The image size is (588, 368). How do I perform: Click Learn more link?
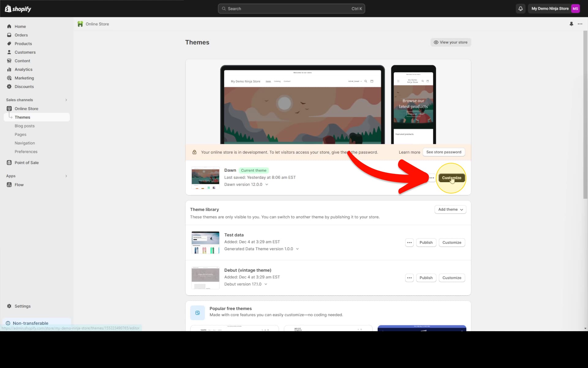pyautogui.click(x=409, y=152)
